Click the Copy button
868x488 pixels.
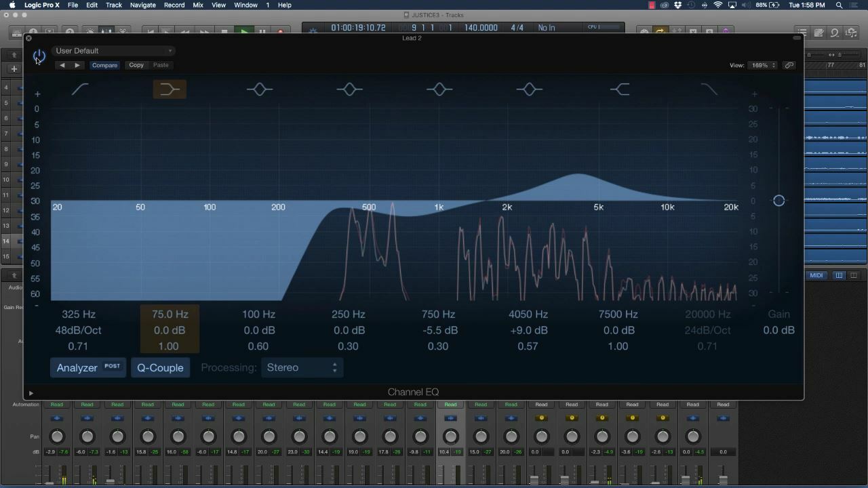click(x=136, y=65)
